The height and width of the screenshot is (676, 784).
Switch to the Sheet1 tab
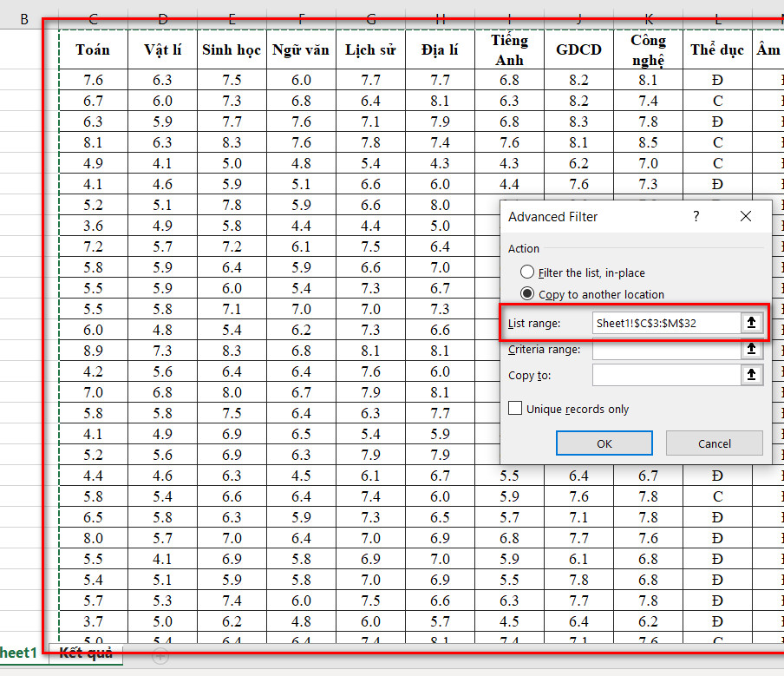(17, 653)
